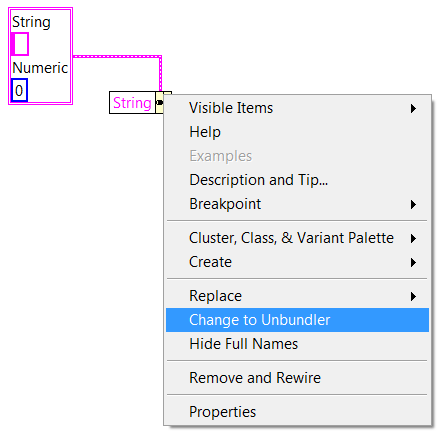442x434 pixels.
Task: Click the blue numeric indicator showing 0
Action: tap(19, 90)
